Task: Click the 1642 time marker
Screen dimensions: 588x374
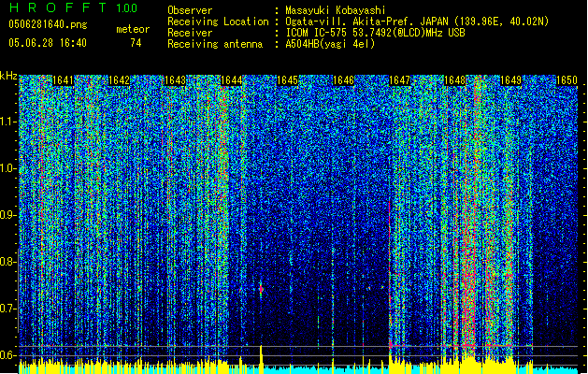Action: click(119, 80)
